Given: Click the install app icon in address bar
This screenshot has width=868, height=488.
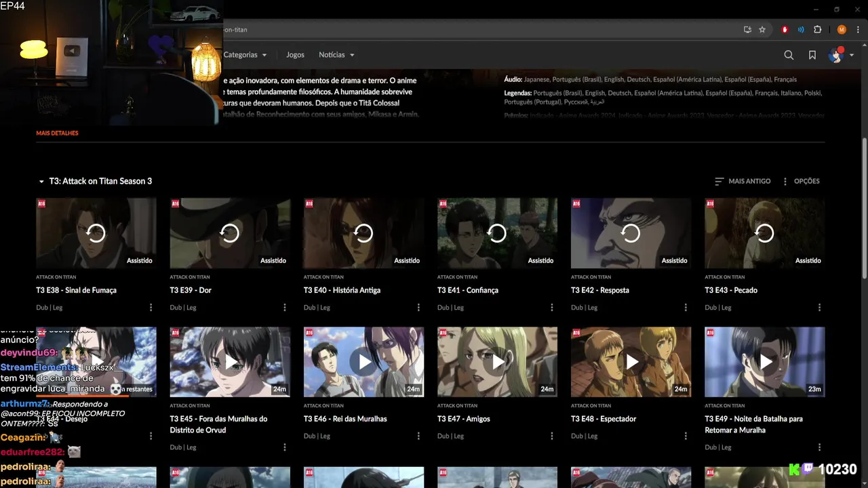Looking at the screenshot, I should [x=747, y=30].
